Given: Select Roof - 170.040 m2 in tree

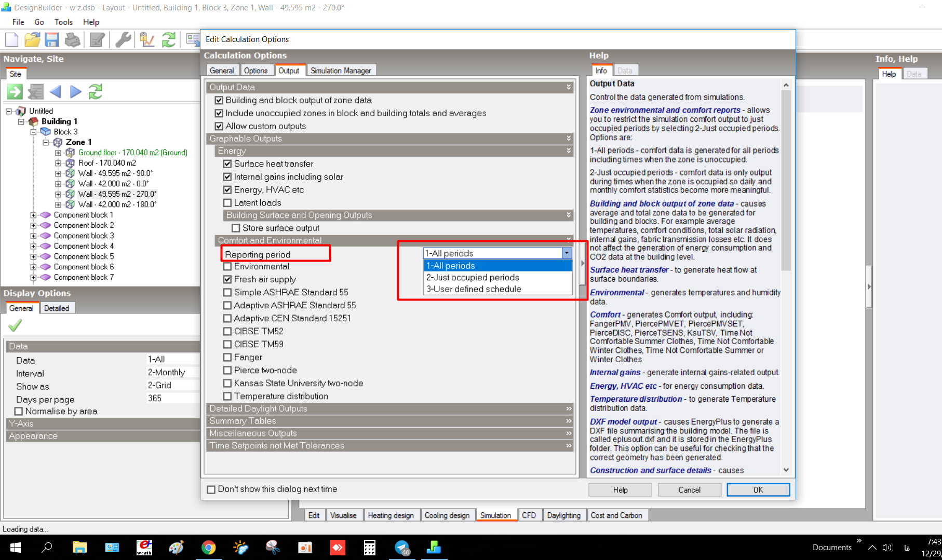Looking at the screenshot, I should click(107, 163).
